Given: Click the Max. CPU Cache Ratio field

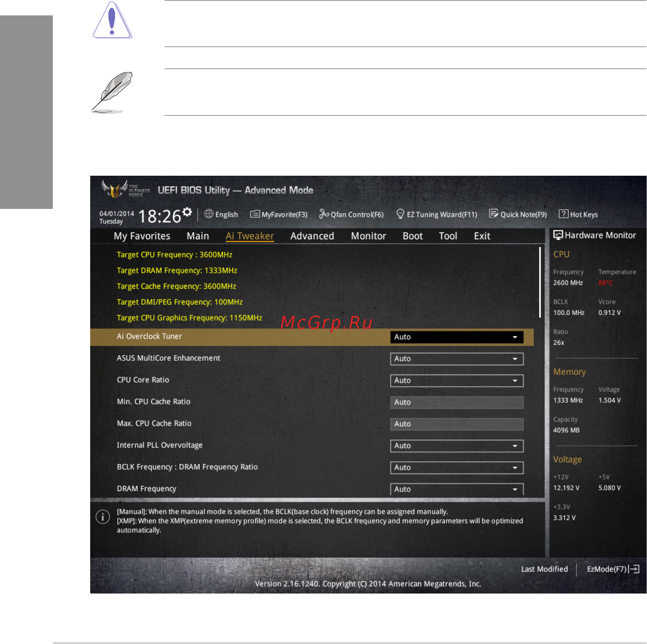Looking at the screenshot, I should [x=457, y=424].
